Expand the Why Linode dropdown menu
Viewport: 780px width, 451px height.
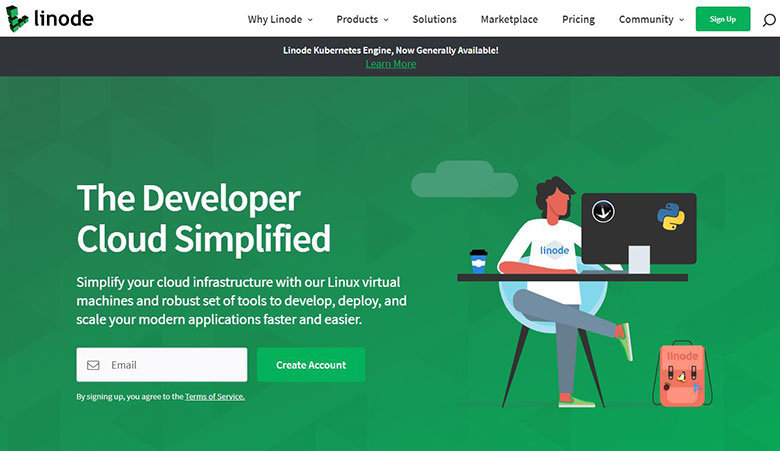pos(280,19)
